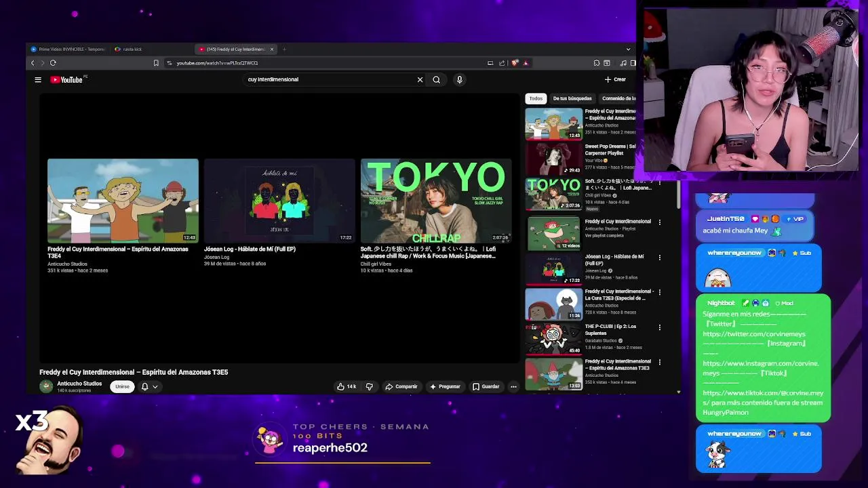Expand the browser tab search chevron
Screen dimensions: 868x488
[x=628, y=49]
